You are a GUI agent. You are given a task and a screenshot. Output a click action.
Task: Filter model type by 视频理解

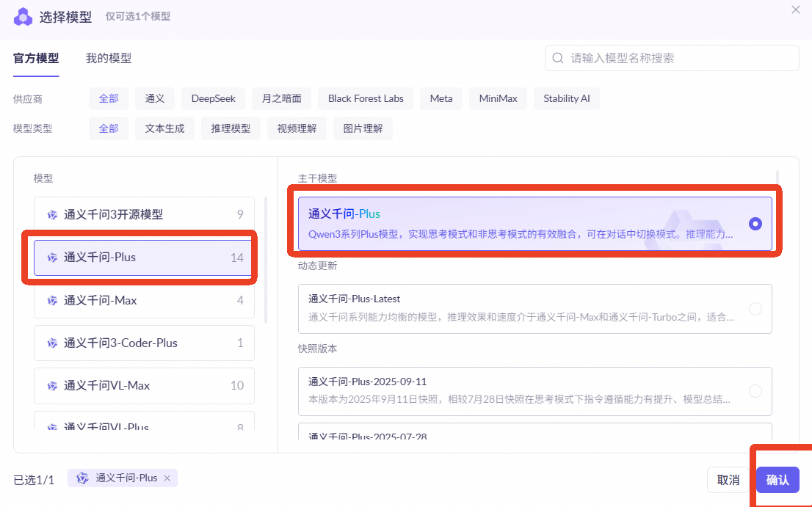pyautogui.click(x=297, y=129)
